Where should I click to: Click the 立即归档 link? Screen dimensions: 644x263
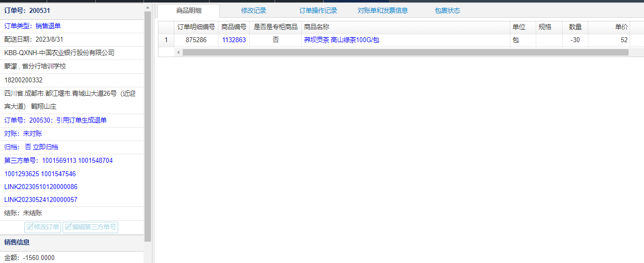(45, 147)
